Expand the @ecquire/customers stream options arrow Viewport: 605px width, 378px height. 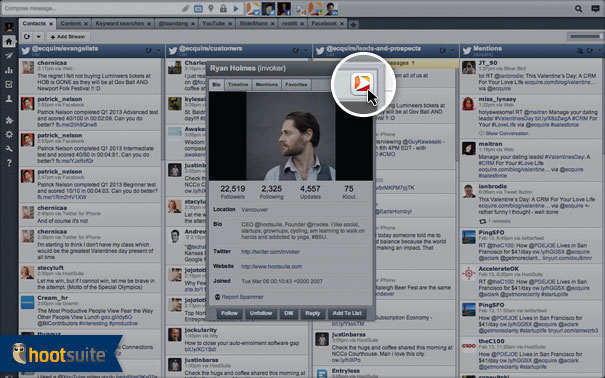pyautogui.click(x=306, y=51)
